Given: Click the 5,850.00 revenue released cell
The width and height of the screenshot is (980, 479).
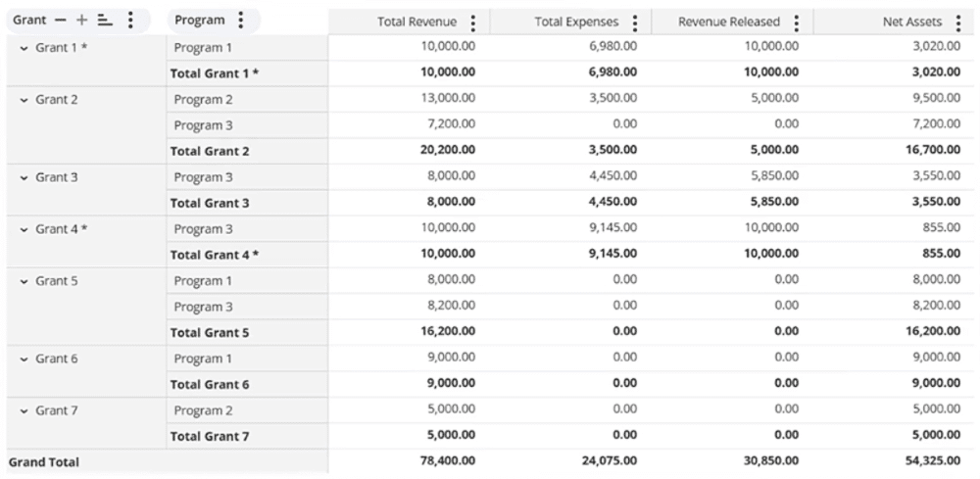Looking at the screenshot, I should 775,176.
